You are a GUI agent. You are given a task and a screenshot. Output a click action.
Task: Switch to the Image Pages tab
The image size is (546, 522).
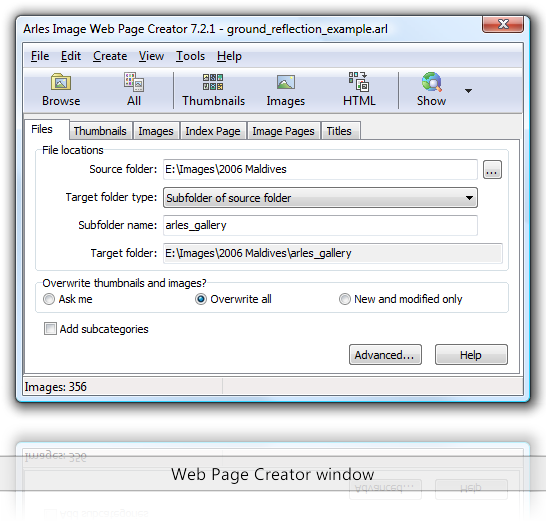click(x=283, y=131)
